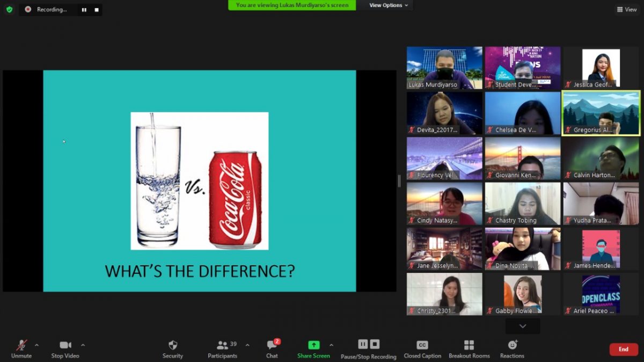Select James Hende... video tile
The width and height of the screenshot is (644, 362).
pos(601,249)
